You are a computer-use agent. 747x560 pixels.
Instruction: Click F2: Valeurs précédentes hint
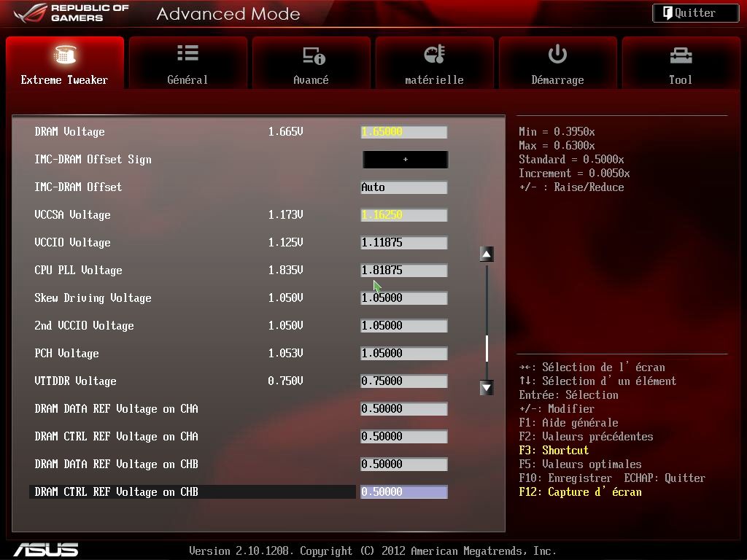click(586, 437)
